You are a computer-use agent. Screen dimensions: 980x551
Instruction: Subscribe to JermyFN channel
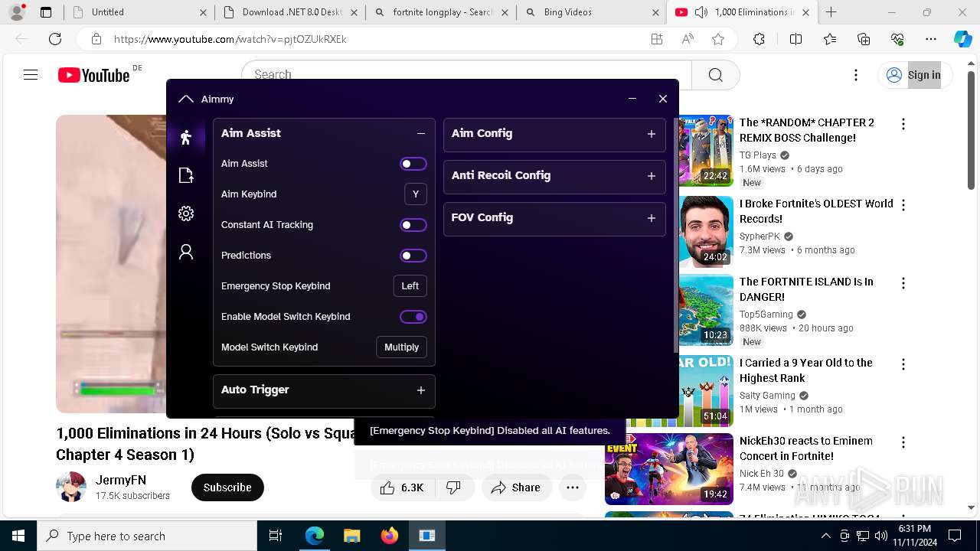(x=227, y=487)
